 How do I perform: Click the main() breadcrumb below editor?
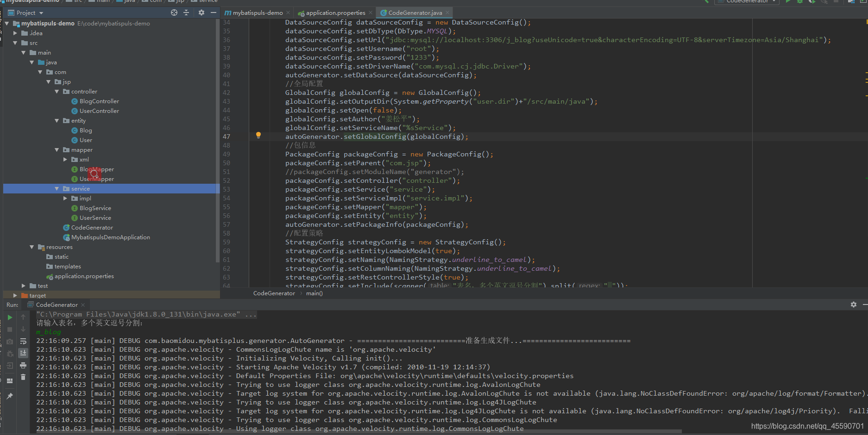tap(314, 293)
